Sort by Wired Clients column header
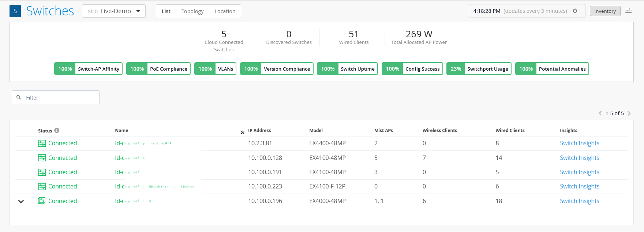 point(510,131)
